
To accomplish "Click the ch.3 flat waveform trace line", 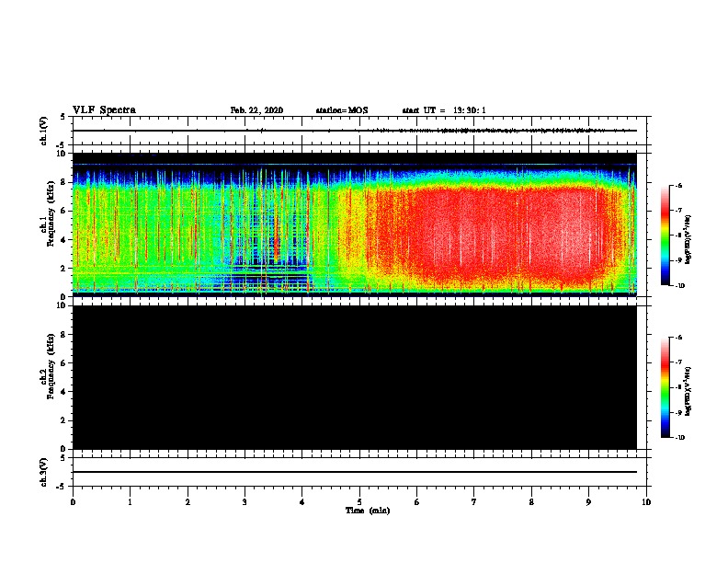I will (355, 472).
